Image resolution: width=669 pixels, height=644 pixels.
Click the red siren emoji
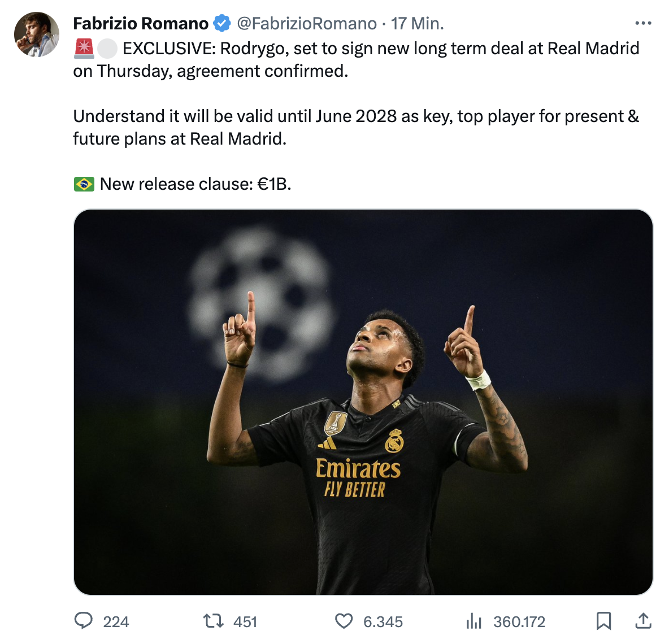point(84,48)
